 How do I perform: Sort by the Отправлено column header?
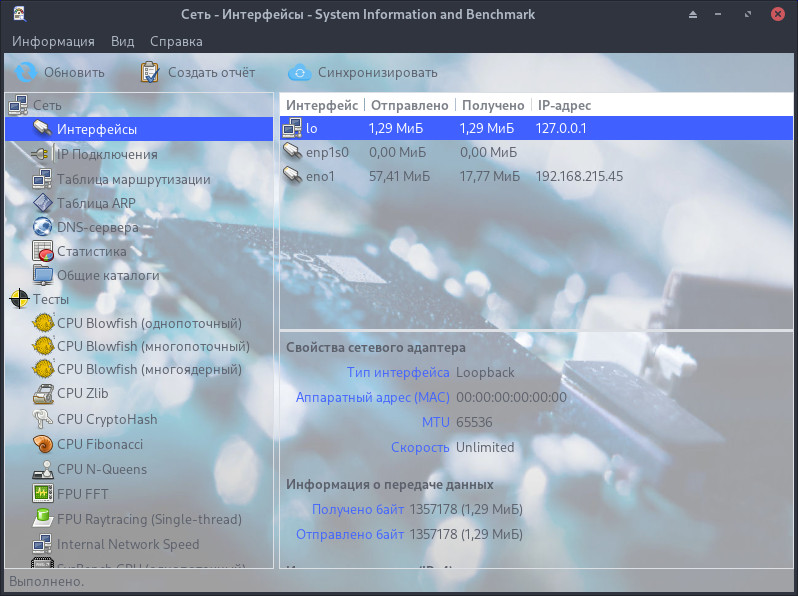point(410,105)
